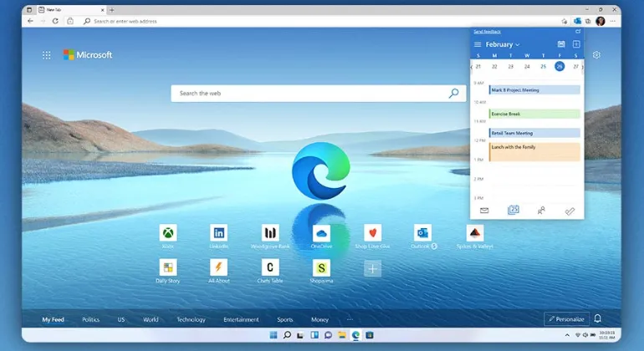
Task: Open the user profile avatar
Action: tap(601, 21)
